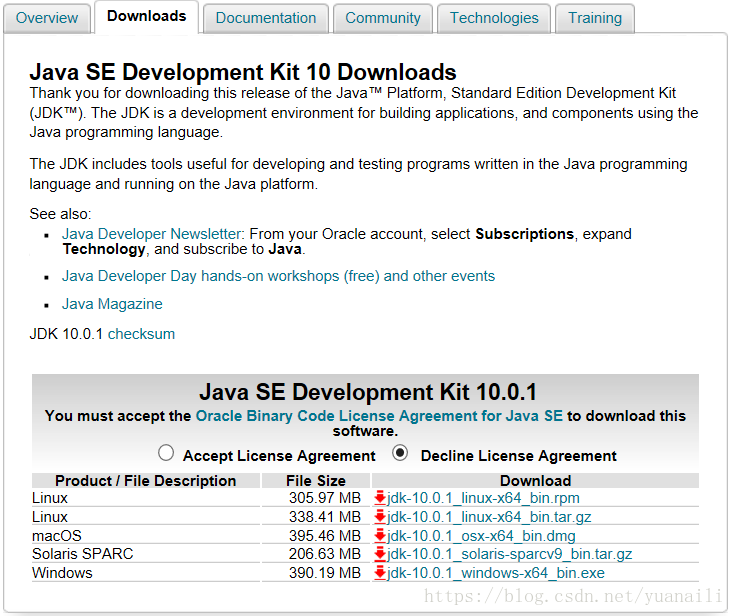The height and width of the screenshot is (616, 735).
Task: Click Java SE Development Kit 10 Downloads heading
Action: point(243,72)
